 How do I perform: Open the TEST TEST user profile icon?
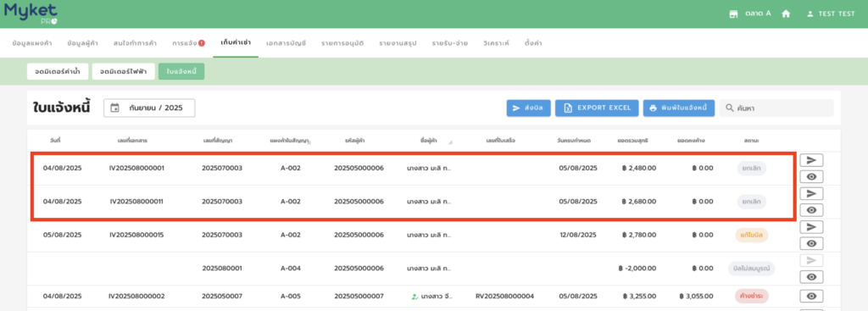click(810, 14)
